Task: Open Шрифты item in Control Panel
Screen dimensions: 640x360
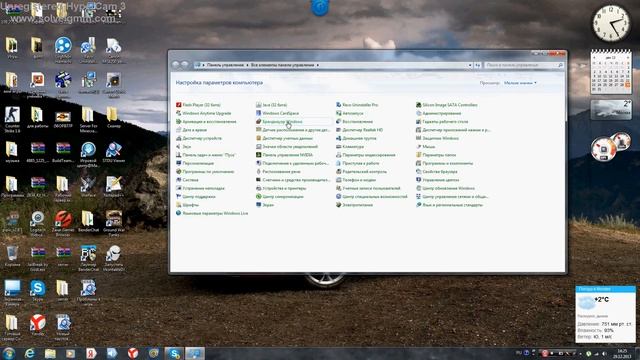Action: click(x=187, y=205)
